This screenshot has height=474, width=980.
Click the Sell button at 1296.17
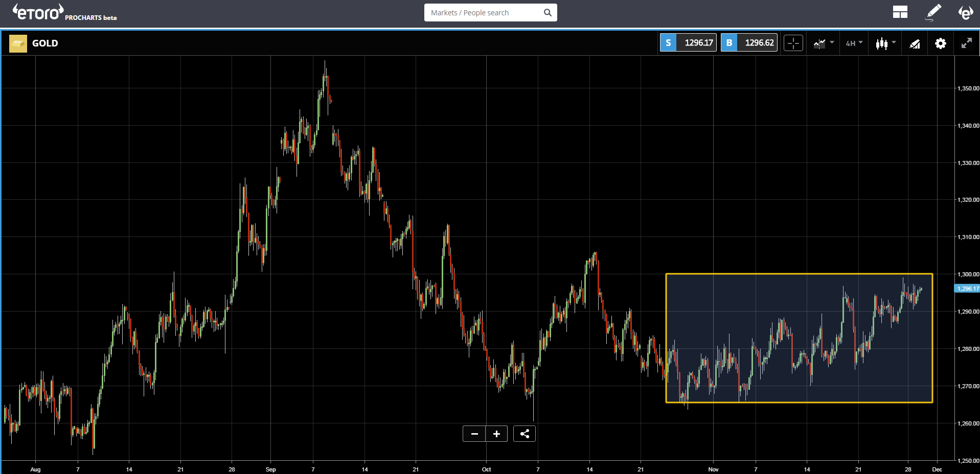click(688, 43)
